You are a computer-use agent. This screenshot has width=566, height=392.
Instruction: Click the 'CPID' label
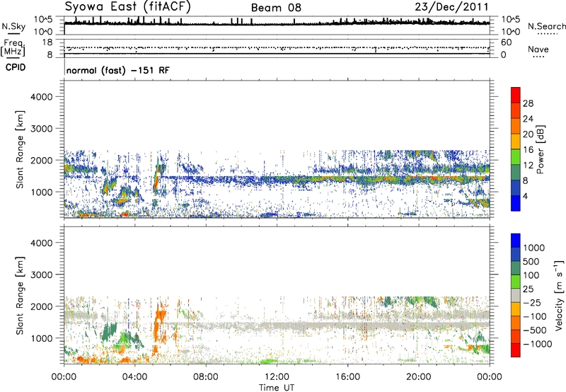click(x=16, y=67)
